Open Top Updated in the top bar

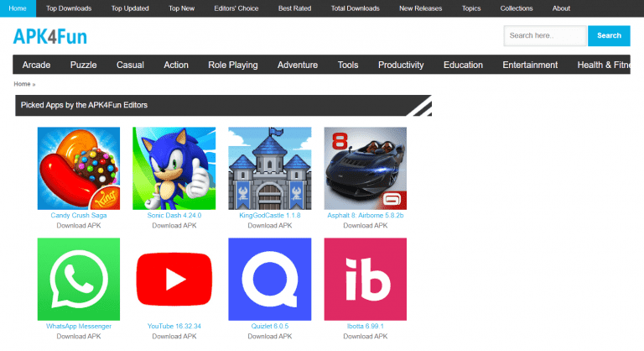[x=130, y=8]
